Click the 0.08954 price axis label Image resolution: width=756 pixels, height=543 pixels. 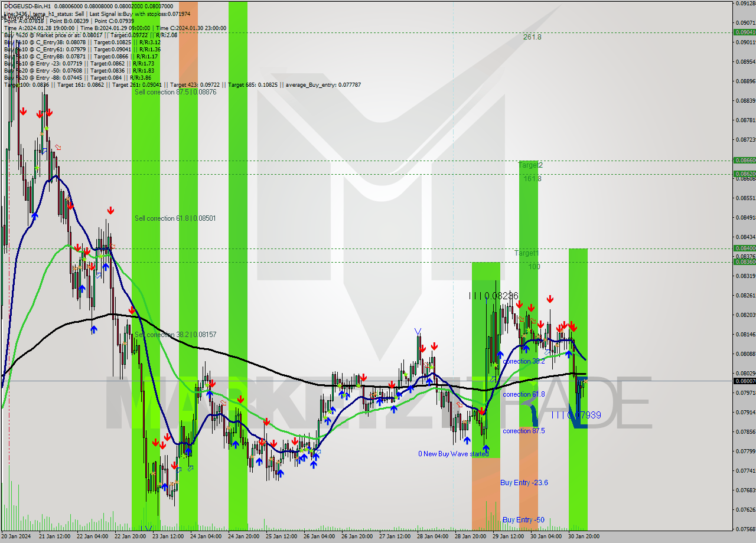pos(745,61)
